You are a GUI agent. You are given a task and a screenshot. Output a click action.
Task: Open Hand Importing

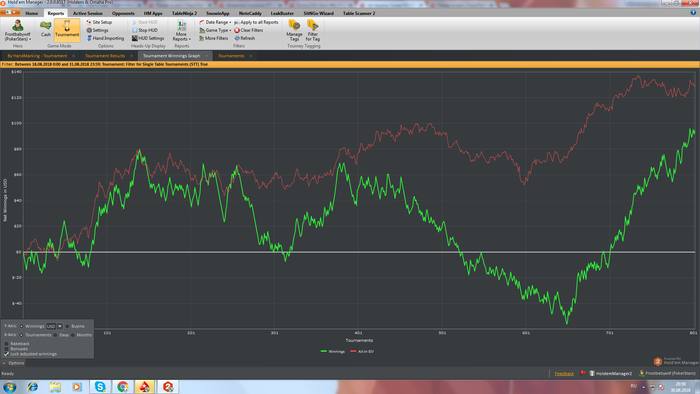coord(105,38)
